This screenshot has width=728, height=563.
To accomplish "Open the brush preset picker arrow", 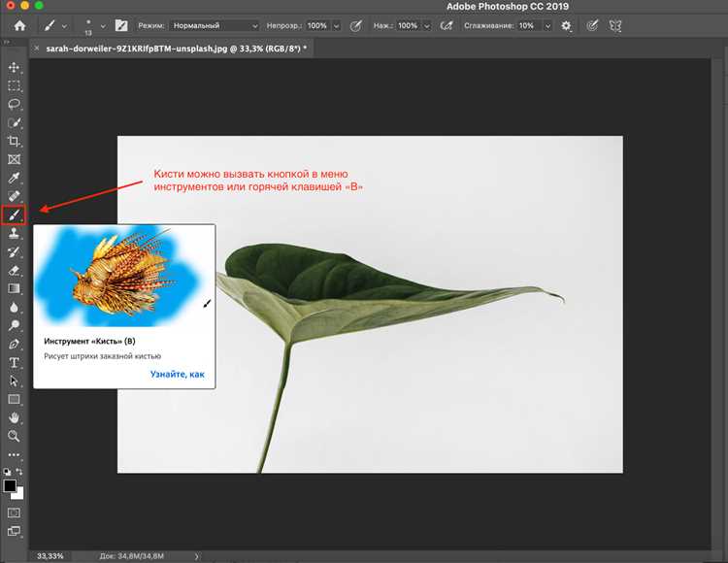I will coord(103,26).
